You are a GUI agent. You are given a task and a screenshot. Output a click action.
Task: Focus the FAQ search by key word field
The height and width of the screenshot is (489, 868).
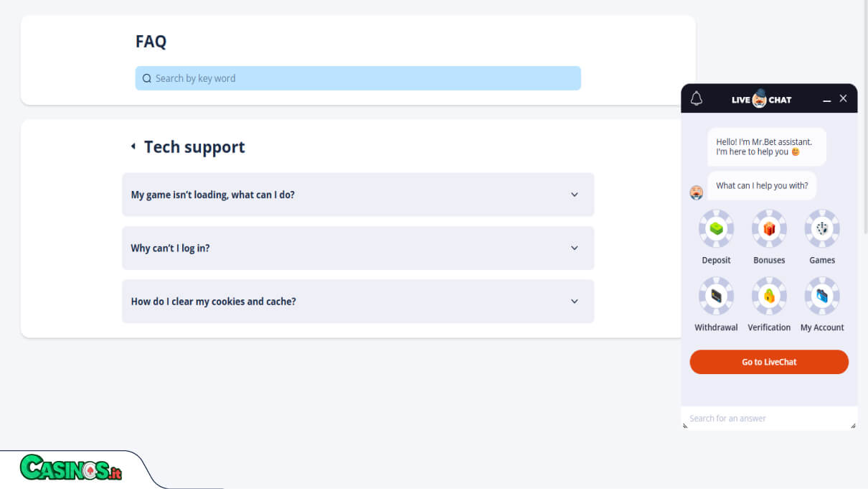point(358,78)
